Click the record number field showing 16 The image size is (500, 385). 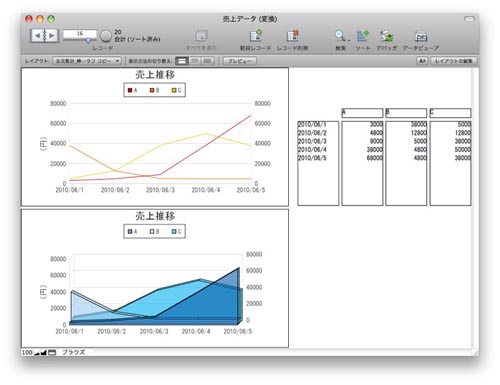80,34
